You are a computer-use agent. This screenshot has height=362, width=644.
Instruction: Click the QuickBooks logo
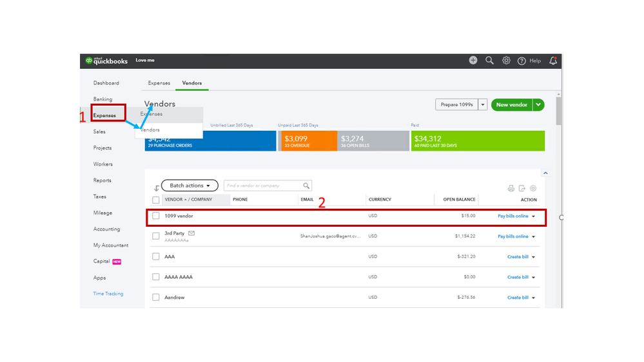[106, 61]
